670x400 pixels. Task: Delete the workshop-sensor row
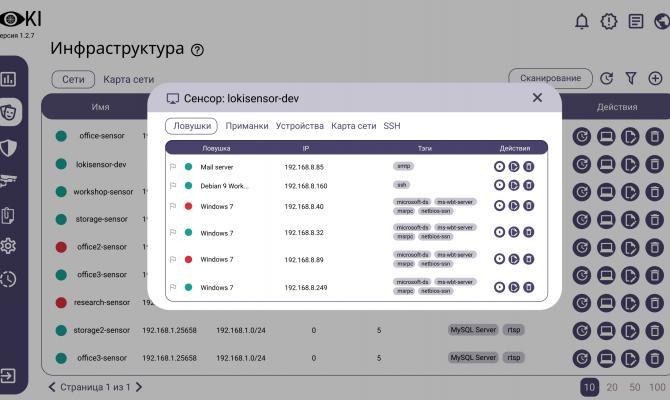(654, 192)
